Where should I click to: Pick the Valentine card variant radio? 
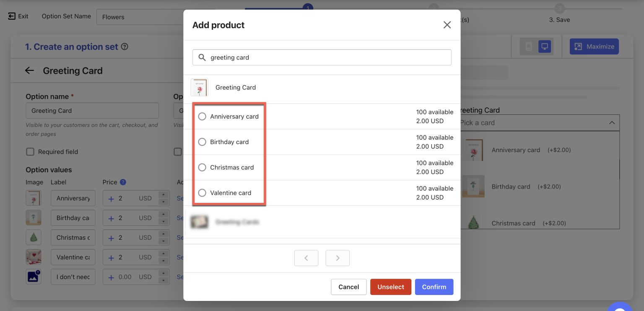coord(202,193)
